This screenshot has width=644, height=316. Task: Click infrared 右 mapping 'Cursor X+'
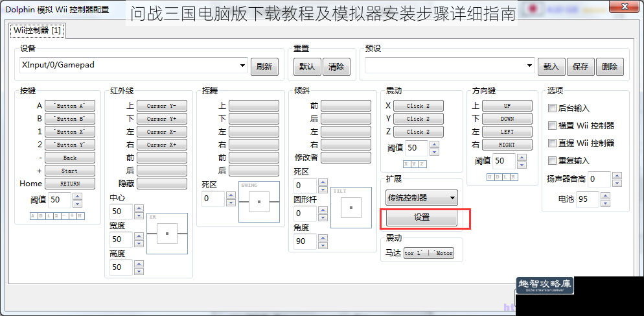pos(162,145)
